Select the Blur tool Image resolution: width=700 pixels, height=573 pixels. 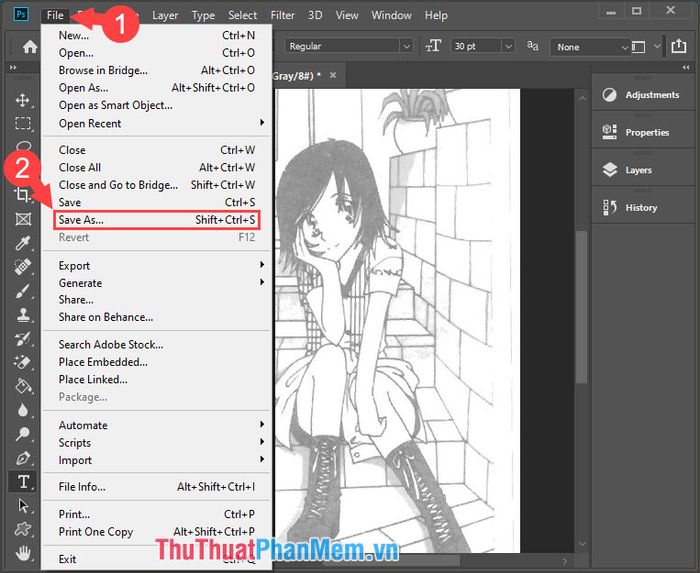click(23, 410)
